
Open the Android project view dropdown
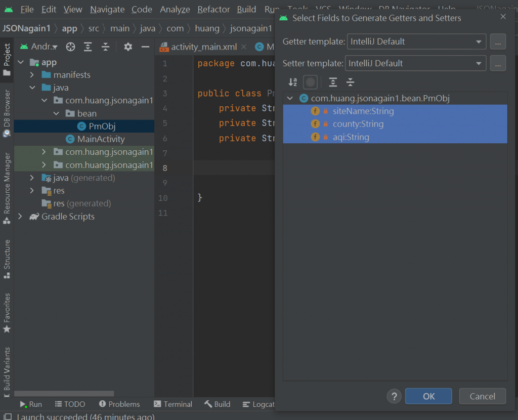click(x=39, y=47)
